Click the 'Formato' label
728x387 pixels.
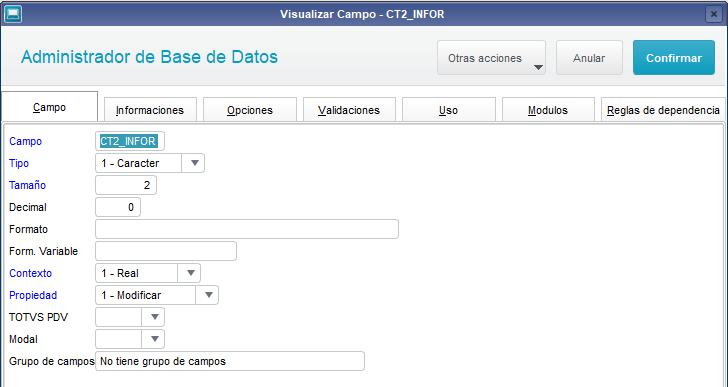[28, 229]
